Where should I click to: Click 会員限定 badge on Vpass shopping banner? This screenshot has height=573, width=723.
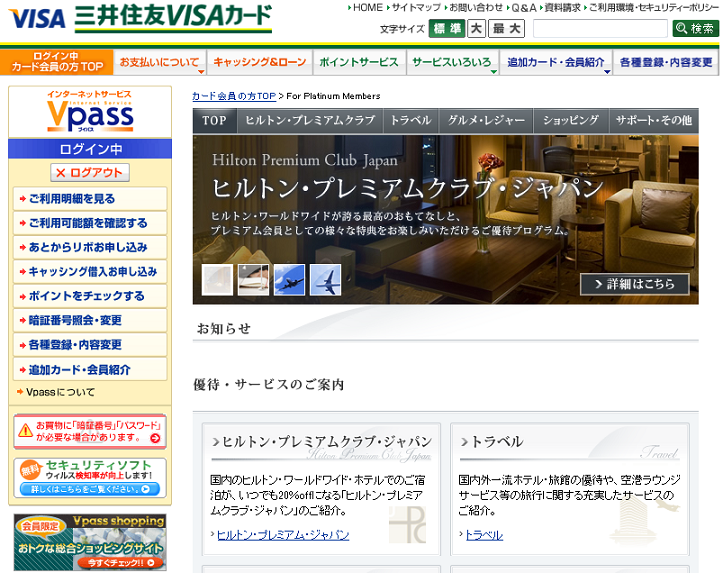[x=41, y=526]
